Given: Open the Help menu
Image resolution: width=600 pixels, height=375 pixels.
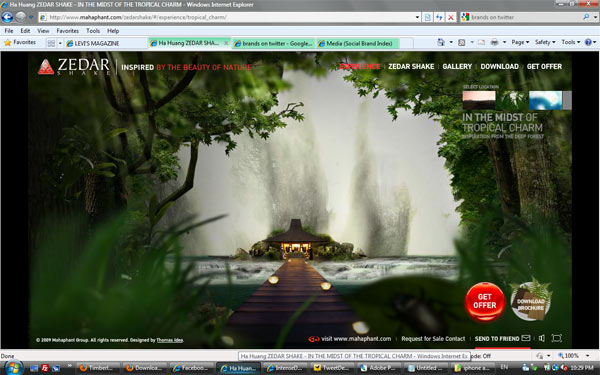Looking at the screenshot, I should coord(113,31).
